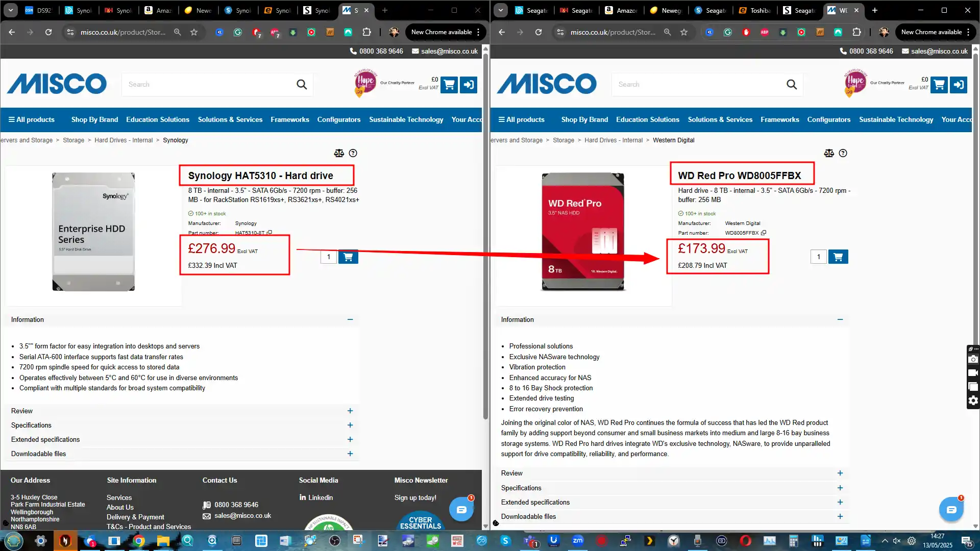Open LinkedIn link in footer
The height and width of the screenshot is (551, 980).
[x=316, y=497]
